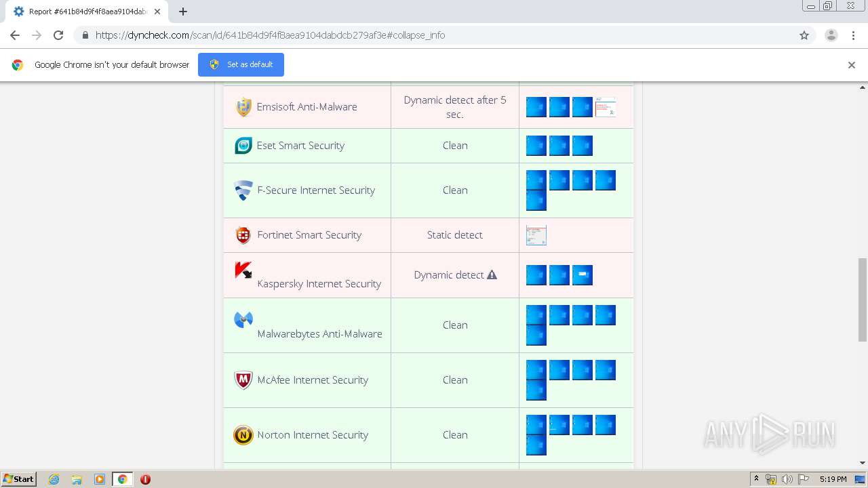Open the Chrome profile avatar menu
The height and width of the screenshot is (488, 868).
(x=831, y=35)
